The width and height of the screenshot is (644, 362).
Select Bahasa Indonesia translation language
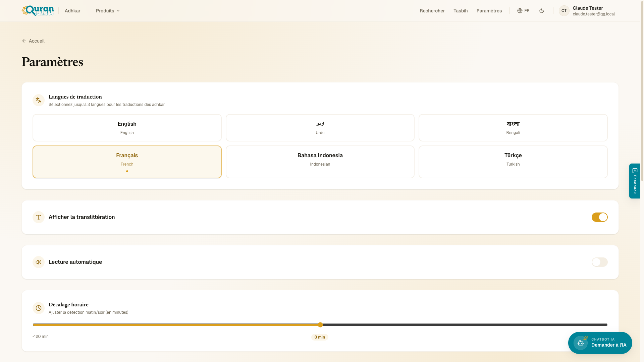[x=320, y=162]
